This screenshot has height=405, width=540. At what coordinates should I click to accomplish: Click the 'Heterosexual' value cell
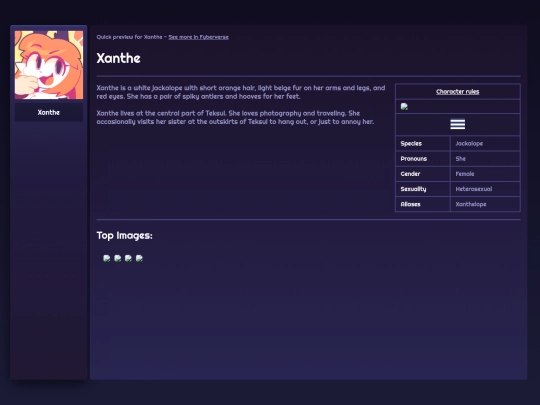tap(485, 189)
